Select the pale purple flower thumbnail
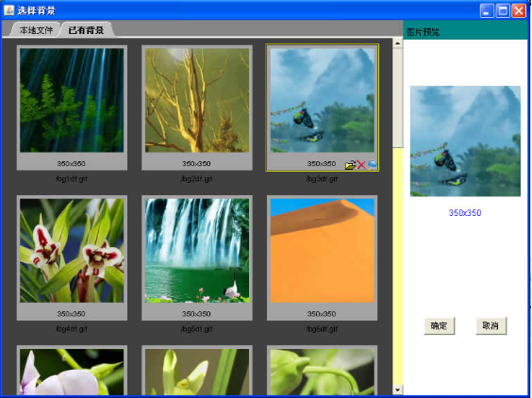The width and height of the screenshot is (532, 398). [x=72, y=372]
